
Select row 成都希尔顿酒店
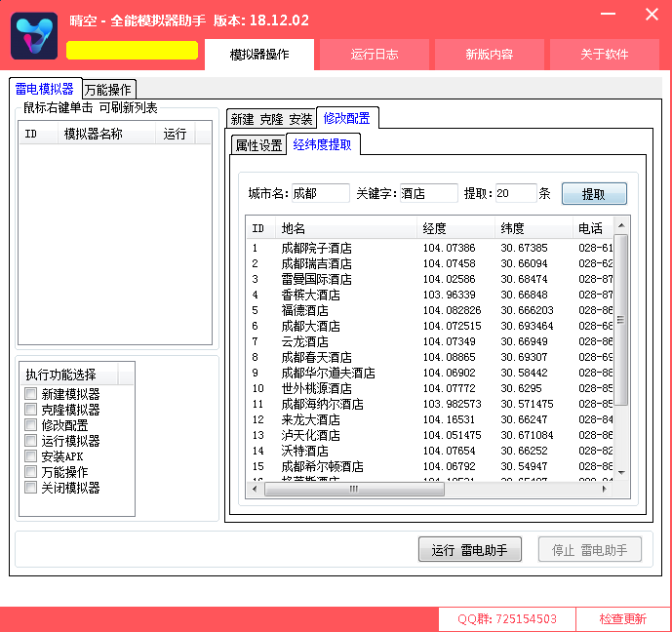click(x=430, y=466)
